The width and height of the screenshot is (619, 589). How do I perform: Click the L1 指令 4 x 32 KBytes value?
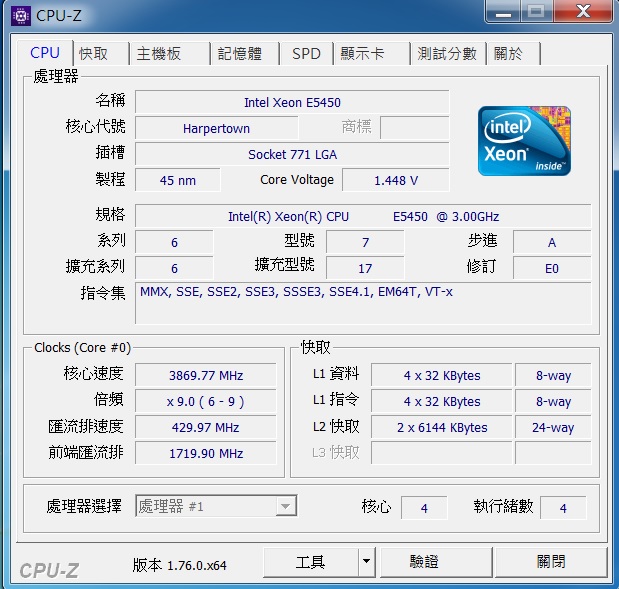442,401
